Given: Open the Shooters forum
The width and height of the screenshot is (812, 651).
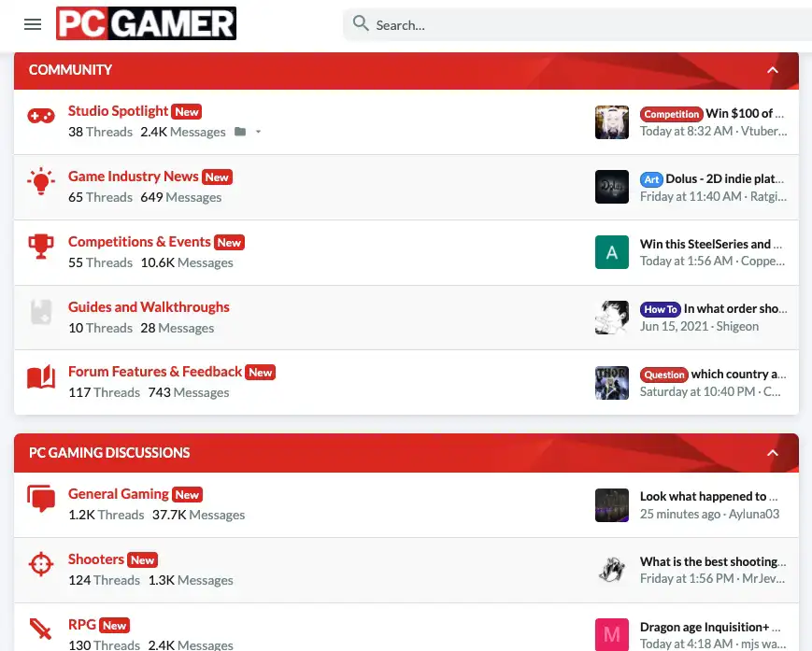Looking at the screenshot, I should [x=96, y=559].
